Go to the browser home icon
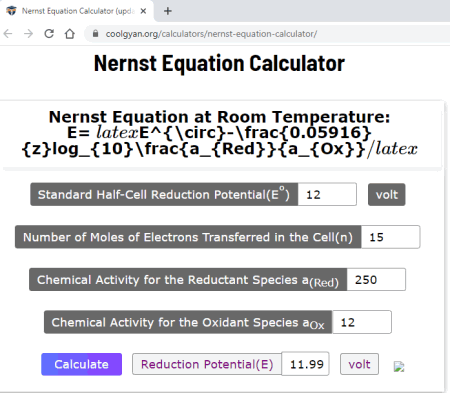Image resolution: width=450 pixels, height=393 pixels. click(70, 34)
